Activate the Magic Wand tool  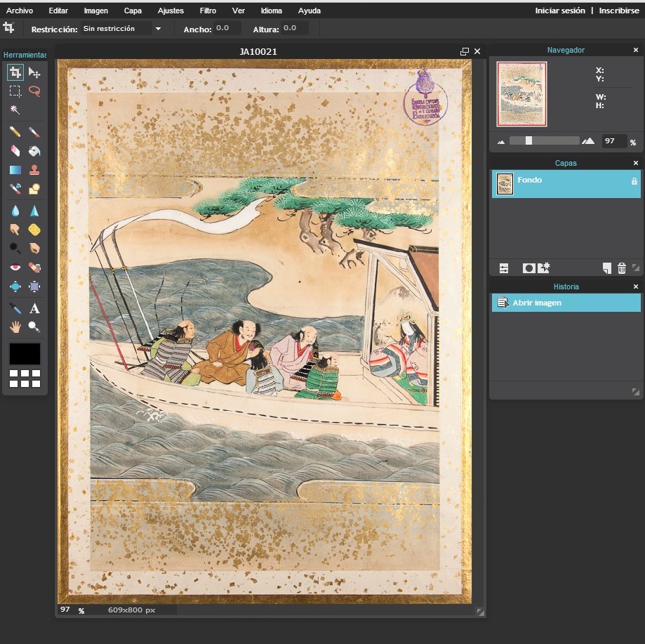click(15, 110)
